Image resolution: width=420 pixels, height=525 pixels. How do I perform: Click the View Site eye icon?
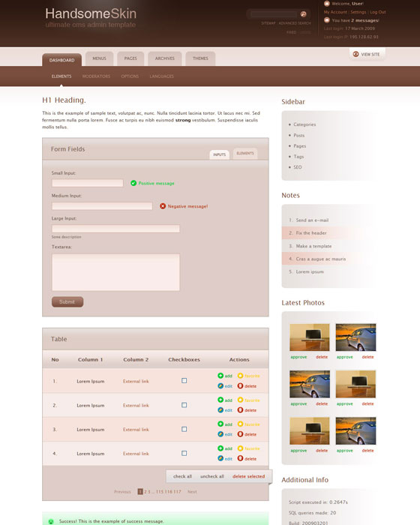click(356, 54)
